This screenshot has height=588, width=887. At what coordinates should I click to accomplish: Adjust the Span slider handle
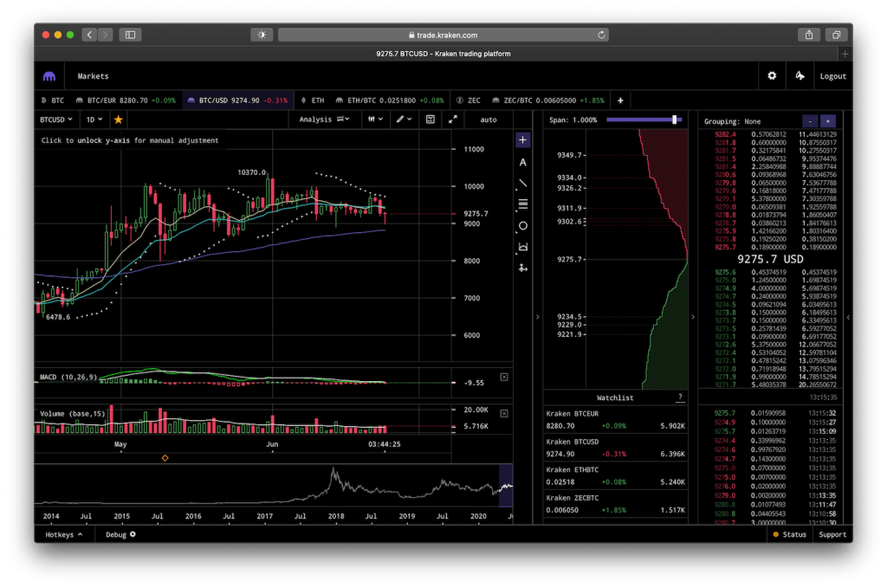(674, 120)
